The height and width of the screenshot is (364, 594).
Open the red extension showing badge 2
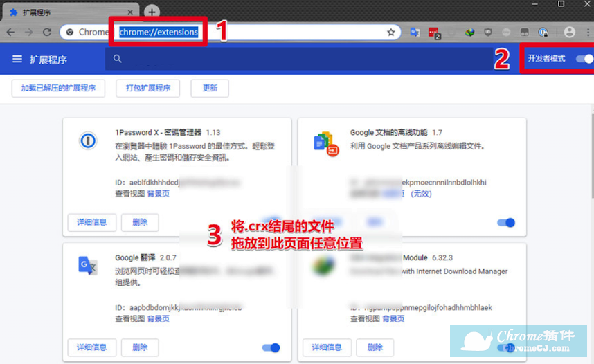[434, 33]
